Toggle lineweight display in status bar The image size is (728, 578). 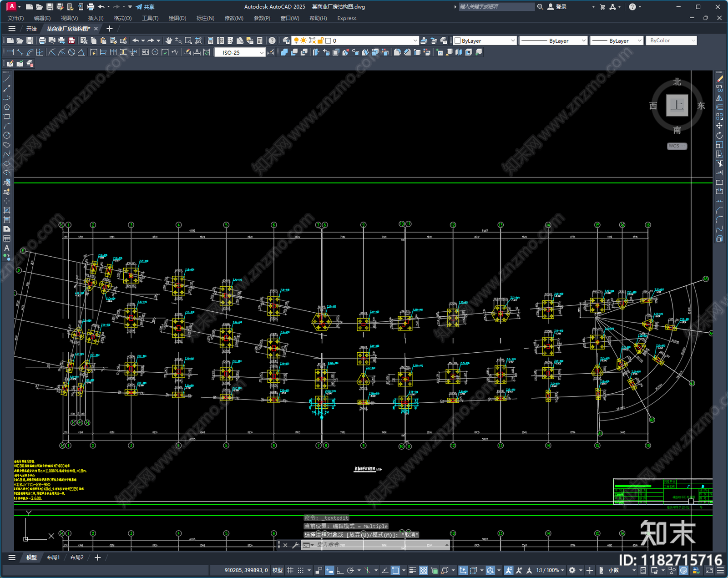413,570
